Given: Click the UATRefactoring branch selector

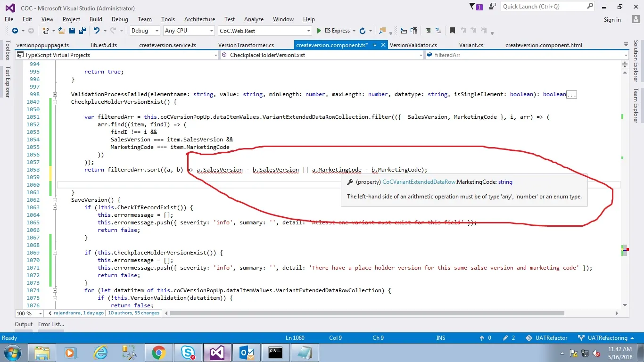Looking at the screenshot, I should click(607, 338).
